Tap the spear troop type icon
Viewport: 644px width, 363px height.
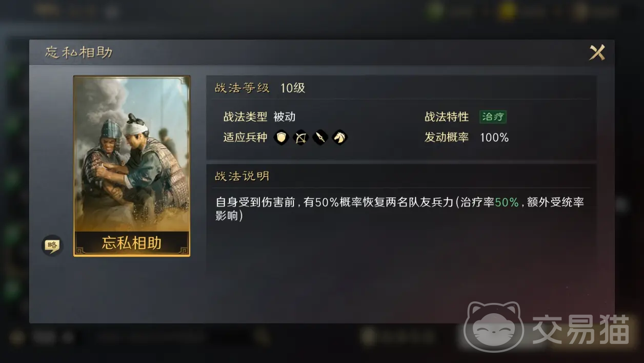pyautogui.click(x=320, y=138)
